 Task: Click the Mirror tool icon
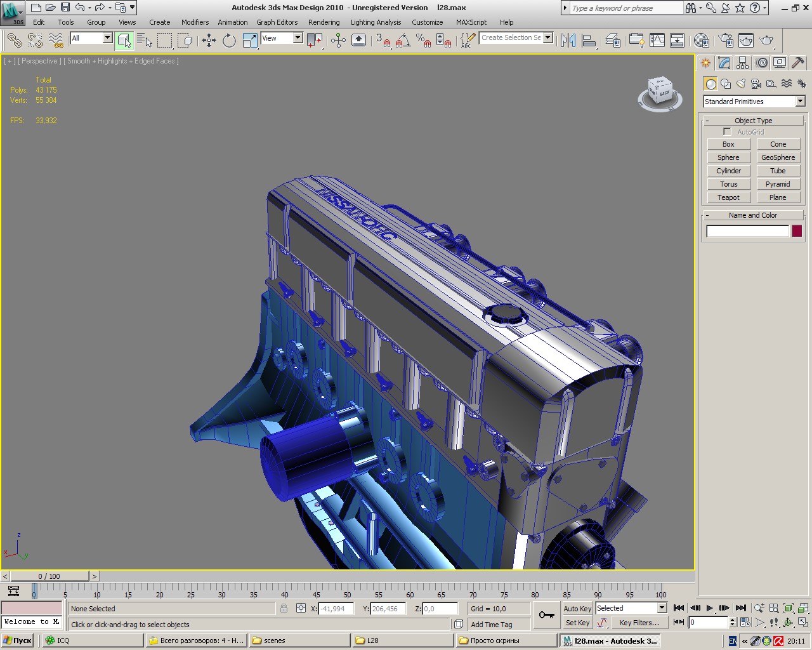568,41
